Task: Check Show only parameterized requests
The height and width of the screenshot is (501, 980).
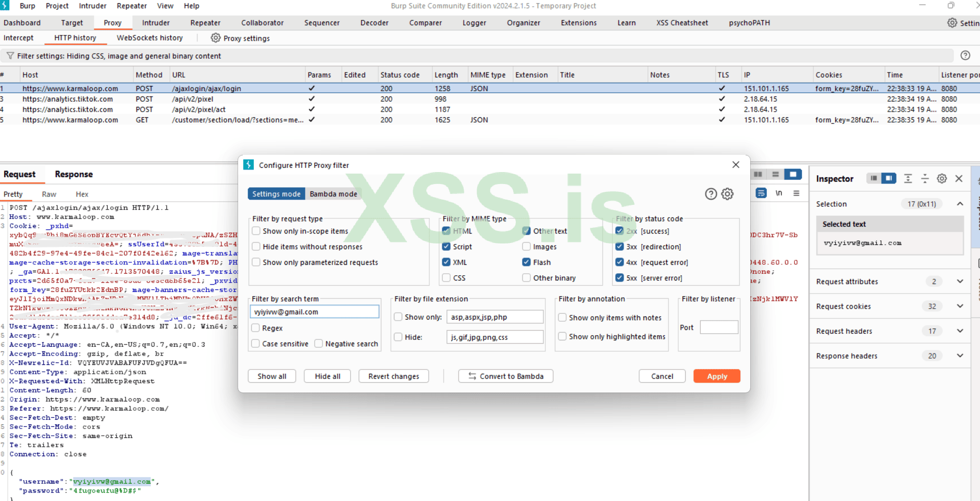Action: pos(256,262)
